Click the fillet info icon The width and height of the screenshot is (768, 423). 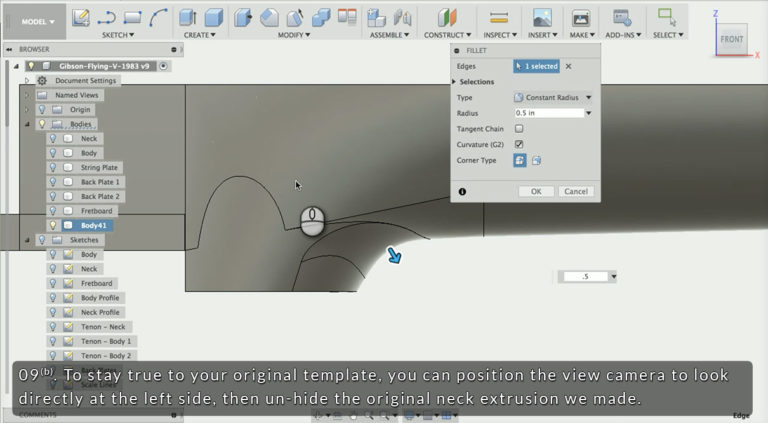[x=462, y=191]
